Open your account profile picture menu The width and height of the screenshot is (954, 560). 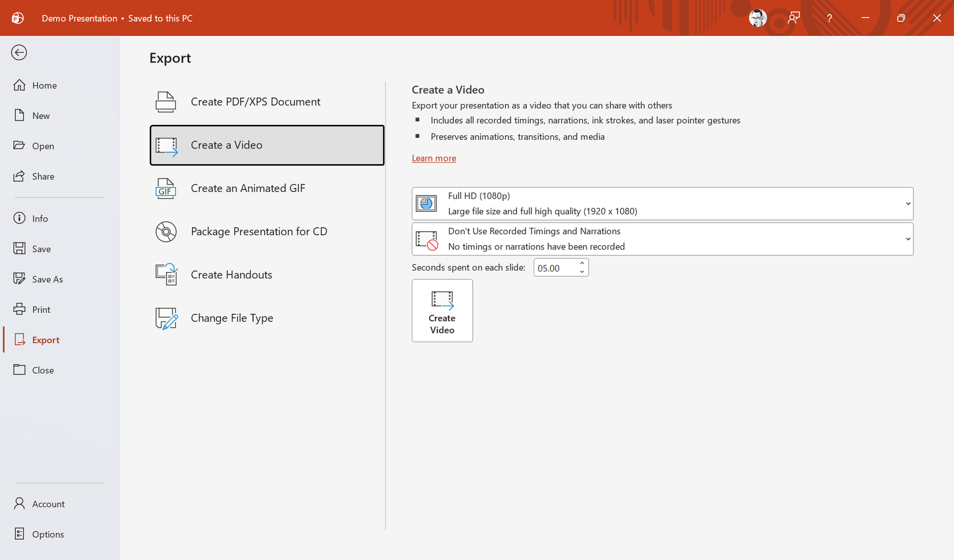757,18
